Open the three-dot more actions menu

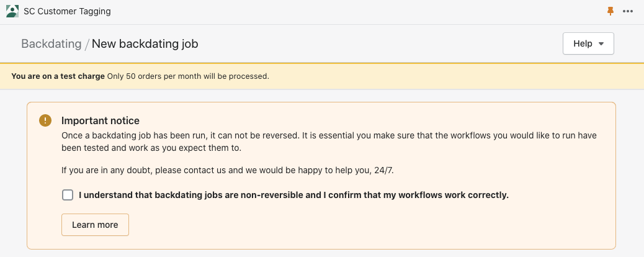click(x=628, y=11)
